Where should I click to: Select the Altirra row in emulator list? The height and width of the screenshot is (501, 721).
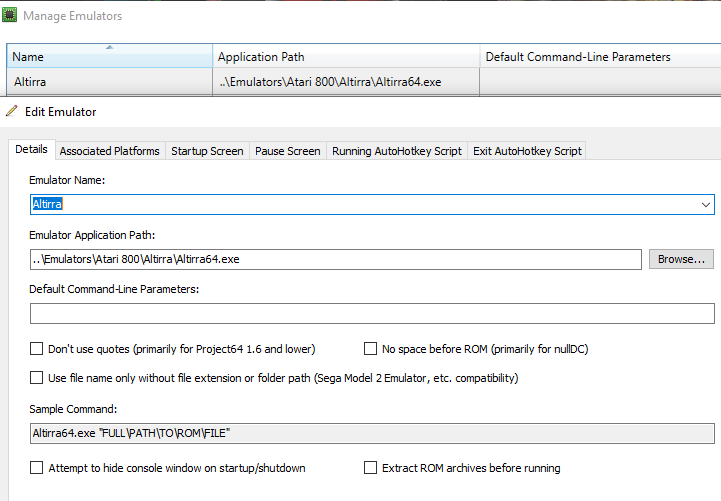tap(363, 82)
